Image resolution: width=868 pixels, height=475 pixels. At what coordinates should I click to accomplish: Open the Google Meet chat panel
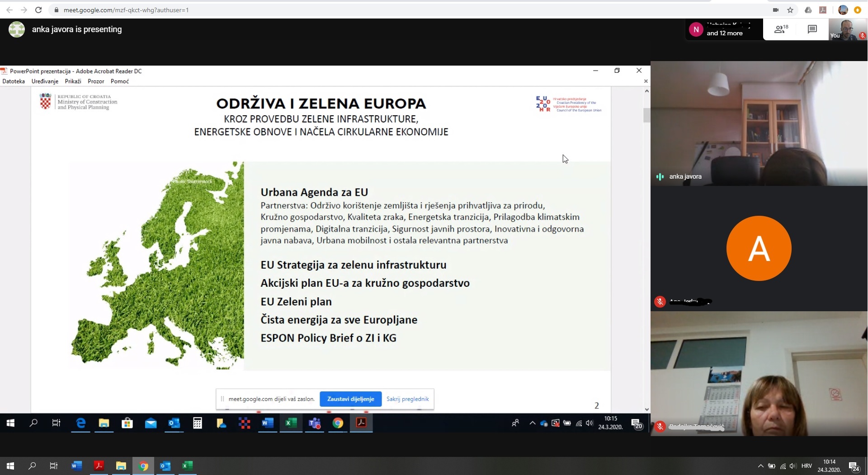pos(812,29)
